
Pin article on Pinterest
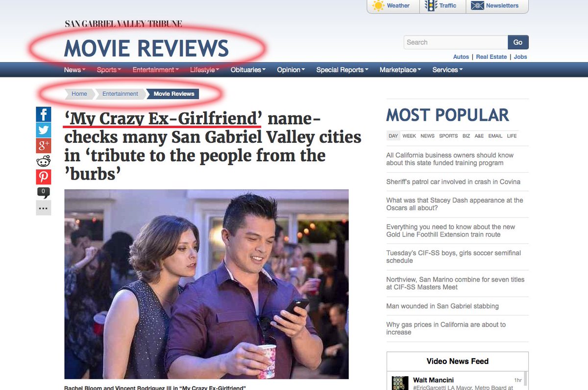pyautogui.click(x=44, y=177)
